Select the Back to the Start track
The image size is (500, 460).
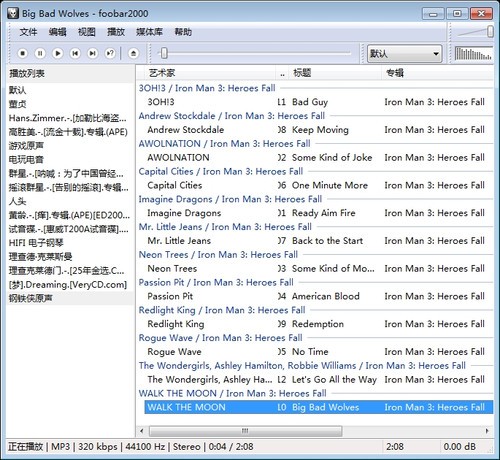(318, 241)
